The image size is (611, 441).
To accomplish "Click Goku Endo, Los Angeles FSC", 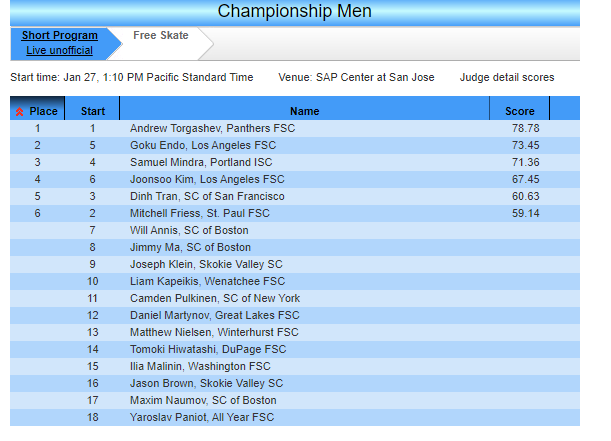I will (x=202, y=145).
